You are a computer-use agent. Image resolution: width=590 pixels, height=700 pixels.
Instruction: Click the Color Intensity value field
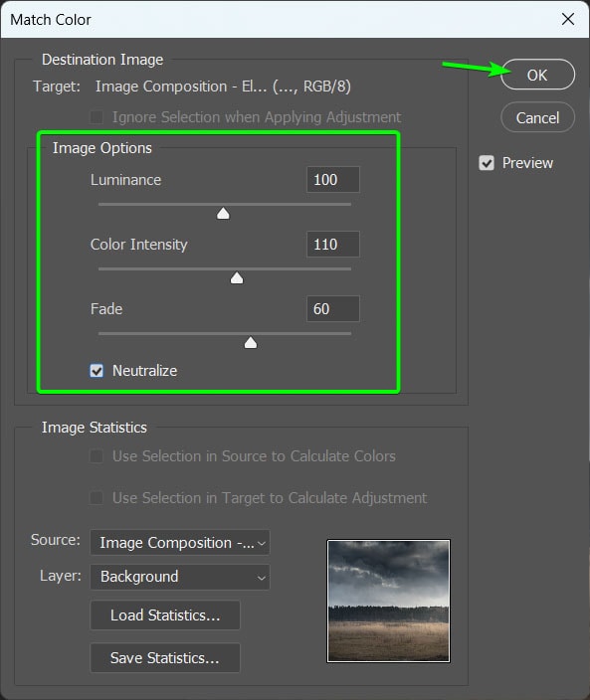[332, 245]
